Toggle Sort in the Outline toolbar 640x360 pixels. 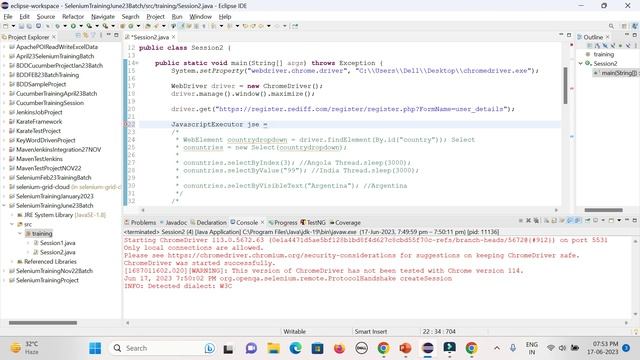click(x=597, y=46)
